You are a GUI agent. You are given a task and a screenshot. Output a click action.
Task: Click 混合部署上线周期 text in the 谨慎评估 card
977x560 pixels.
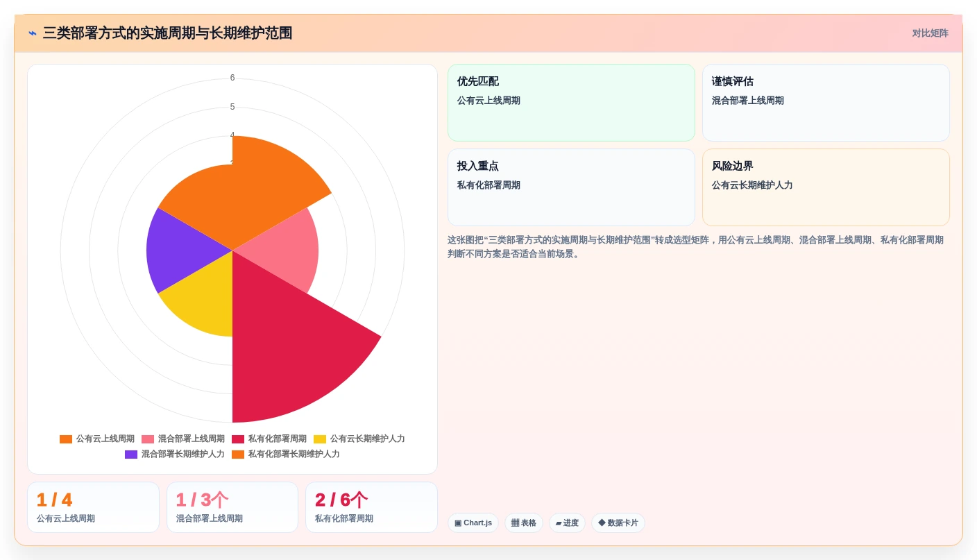click(x=748, y=101)
